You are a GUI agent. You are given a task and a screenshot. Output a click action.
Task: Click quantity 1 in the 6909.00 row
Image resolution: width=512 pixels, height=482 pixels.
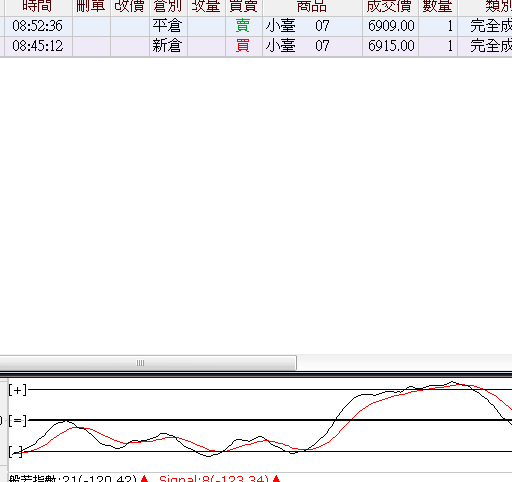[x=438, y=26]
